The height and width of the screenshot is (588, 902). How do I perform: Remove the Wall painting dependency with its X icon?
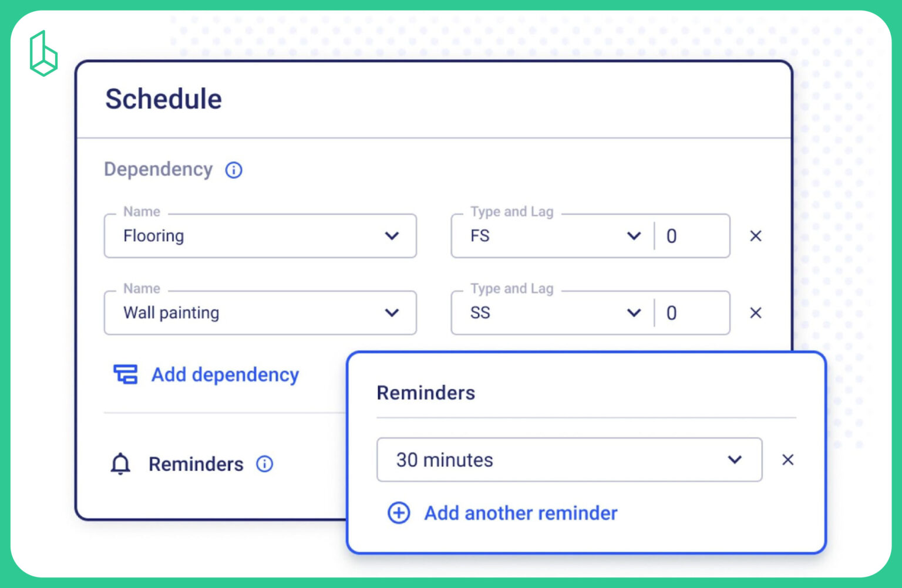[755, 313]
